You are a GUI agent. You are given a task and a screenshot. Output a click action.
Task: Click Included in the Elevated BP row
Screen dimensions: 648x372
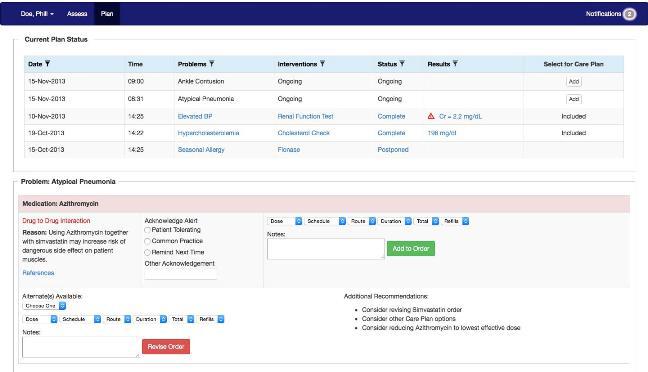[574, 117]
